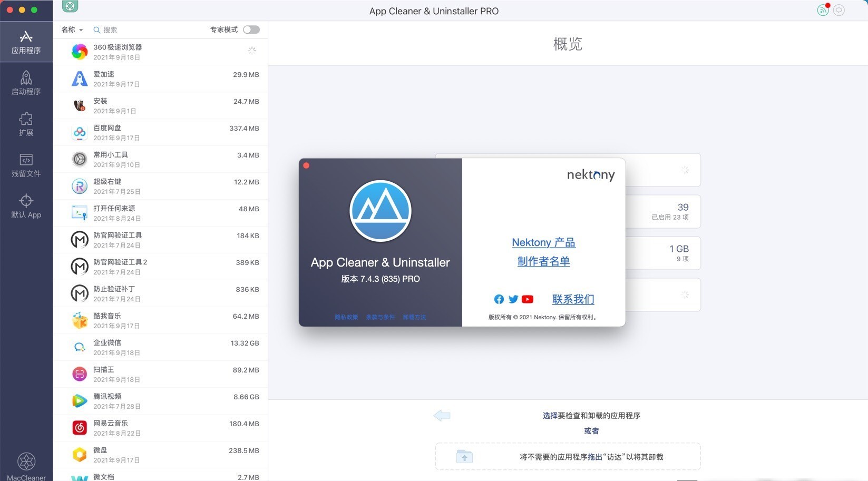Click the App Cleaner logo in About dialog
The height and width of the screenshot is (481, 868).
[x=381, y=211]
